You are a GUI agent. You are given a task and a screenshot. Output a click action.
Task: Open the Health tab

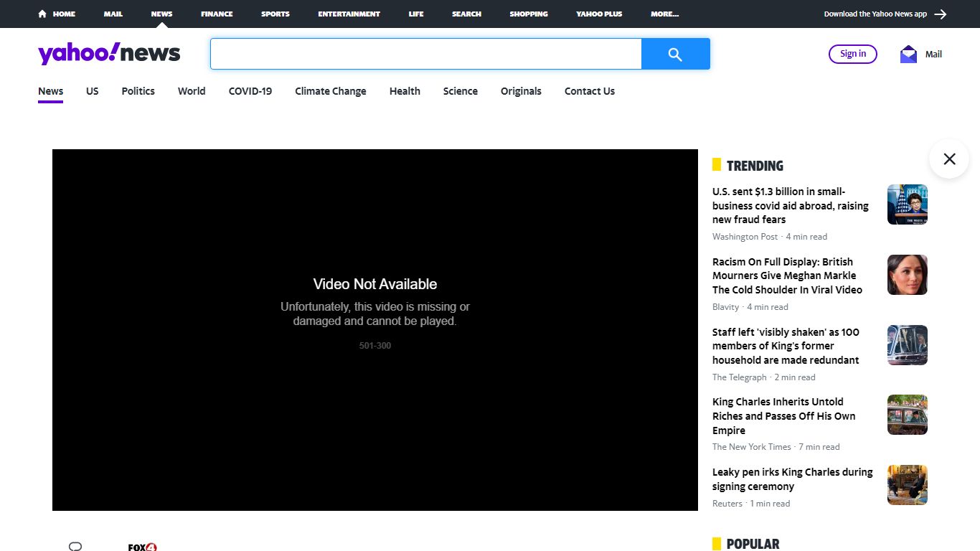click(x=405, y=91)
